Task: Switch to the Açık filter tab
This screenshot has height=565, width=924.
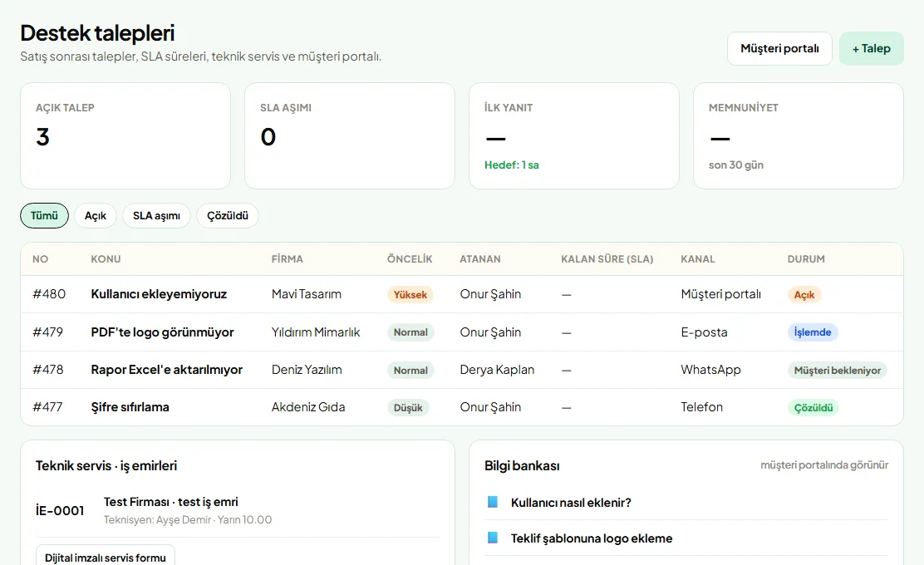Action: coord(96,216)
